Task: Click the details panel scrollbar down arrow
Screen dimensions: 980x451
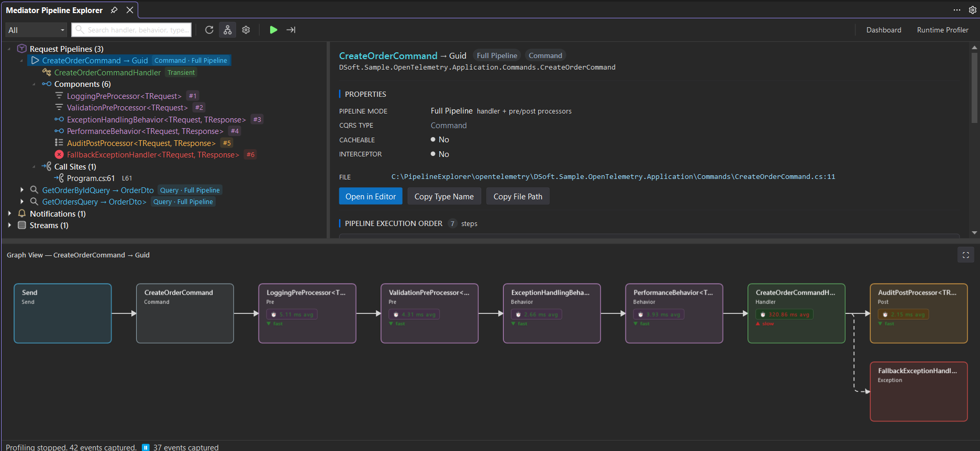Action: pyautogui.click(x=974, y=233)
